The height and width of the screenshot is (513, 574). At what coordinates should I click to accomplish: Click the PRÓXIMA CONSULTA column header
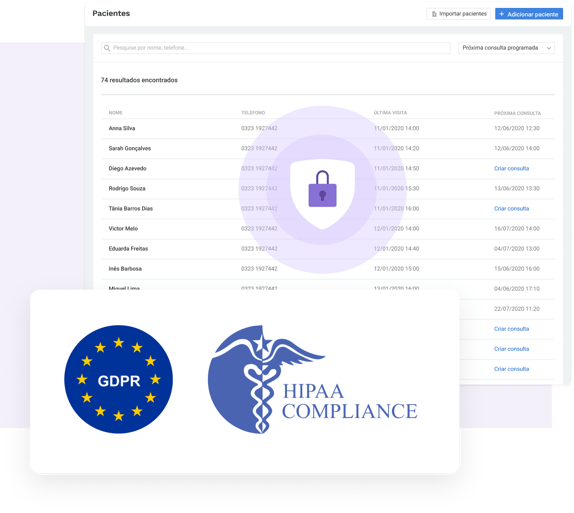point(517,113)
